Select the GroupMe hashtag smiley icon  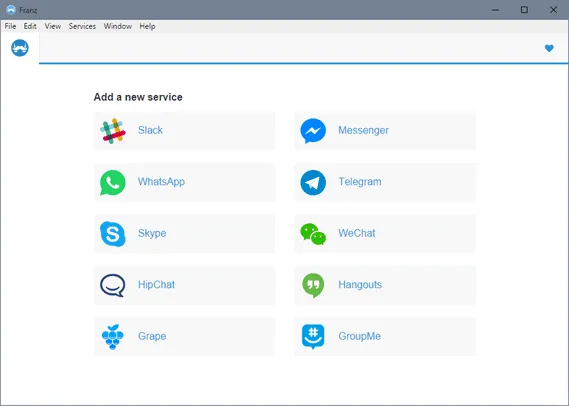pyautogui.click(x=313, y=337)
